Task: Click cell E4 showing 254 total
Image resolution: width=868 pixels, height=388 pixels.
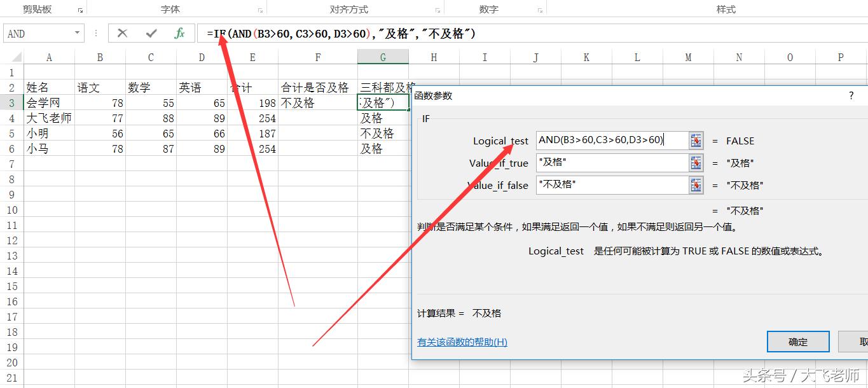Action: click(254, 118)
